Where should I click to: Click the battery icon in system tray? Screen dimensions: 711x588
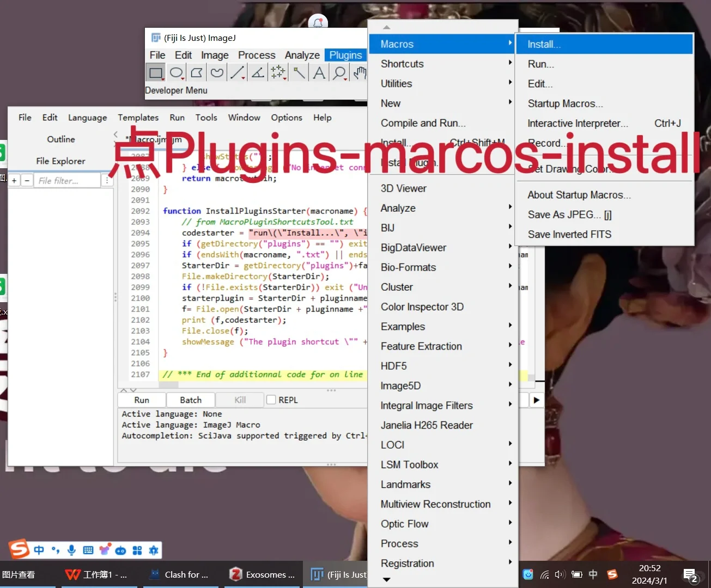coord(577,574)
